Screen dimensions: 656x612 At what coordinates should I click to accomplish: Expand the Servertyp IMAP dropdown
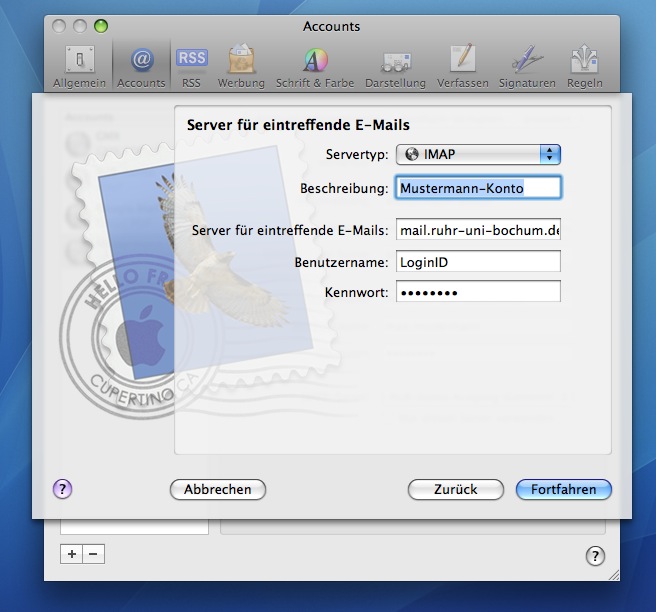pos(478,154)
